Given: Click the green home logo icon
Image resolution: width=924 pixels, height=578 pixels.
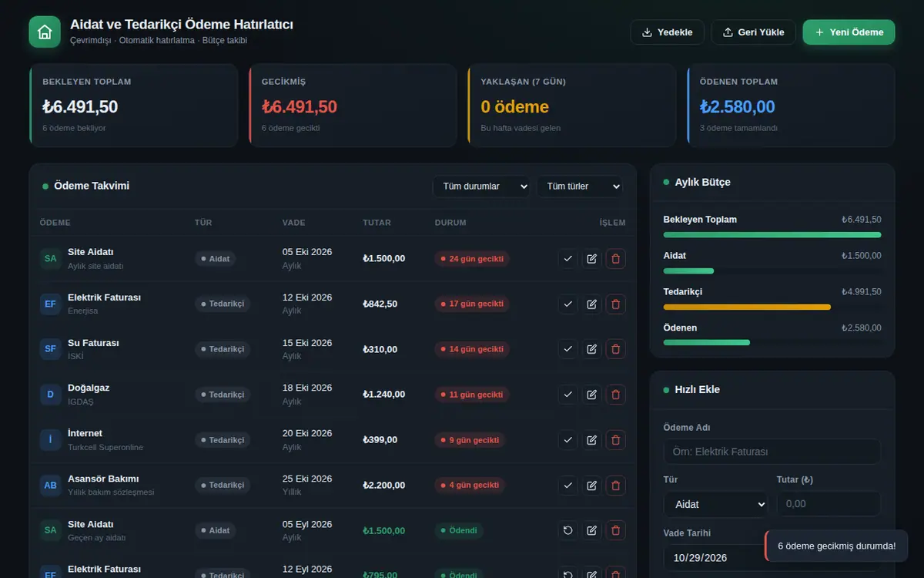Looking at the screenshot, I should tap(45, 32).
